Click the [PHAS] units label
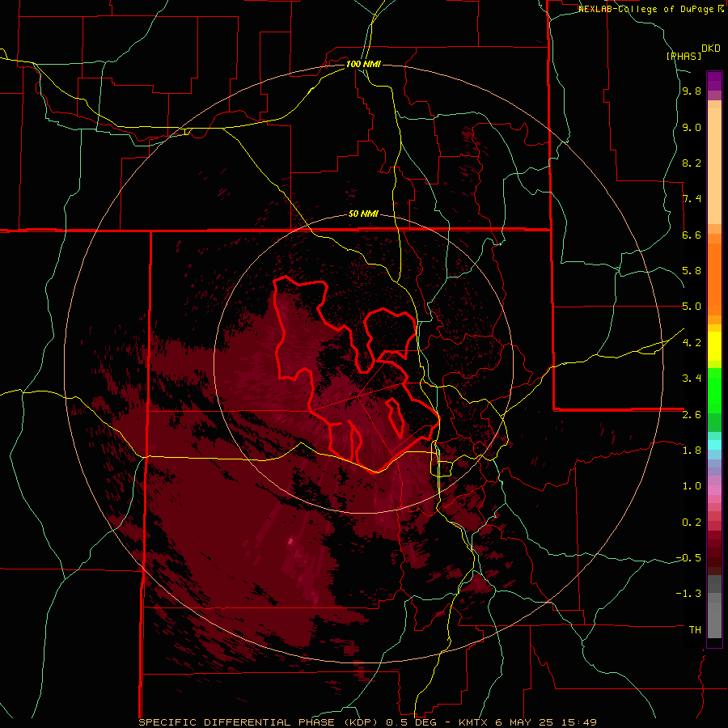 pyautogui.click(x=684, y=56)
